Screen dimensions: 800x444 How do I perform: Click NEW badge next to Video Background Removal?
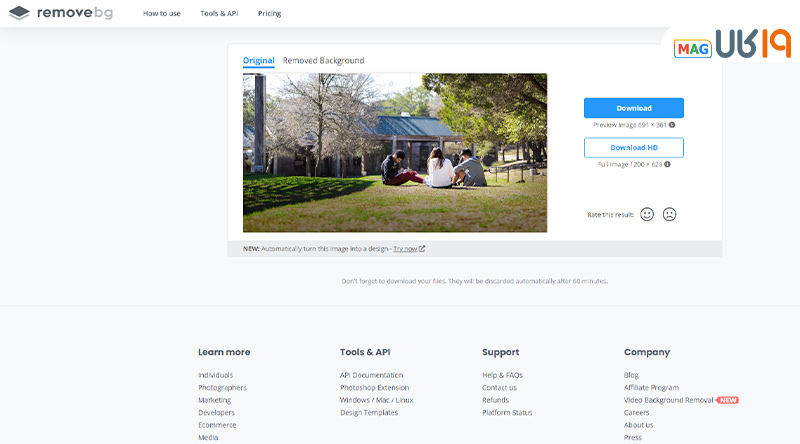[x=728, y=400]
